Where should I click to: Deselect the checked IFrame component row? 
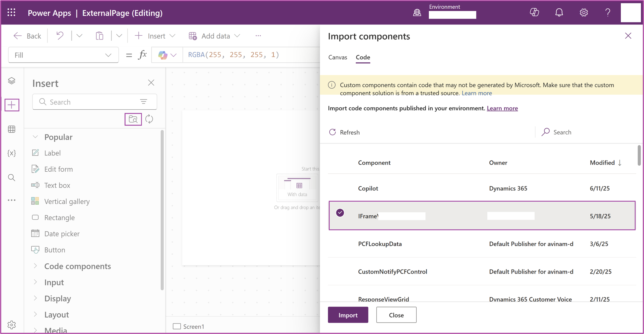click(x=340, y=213)
